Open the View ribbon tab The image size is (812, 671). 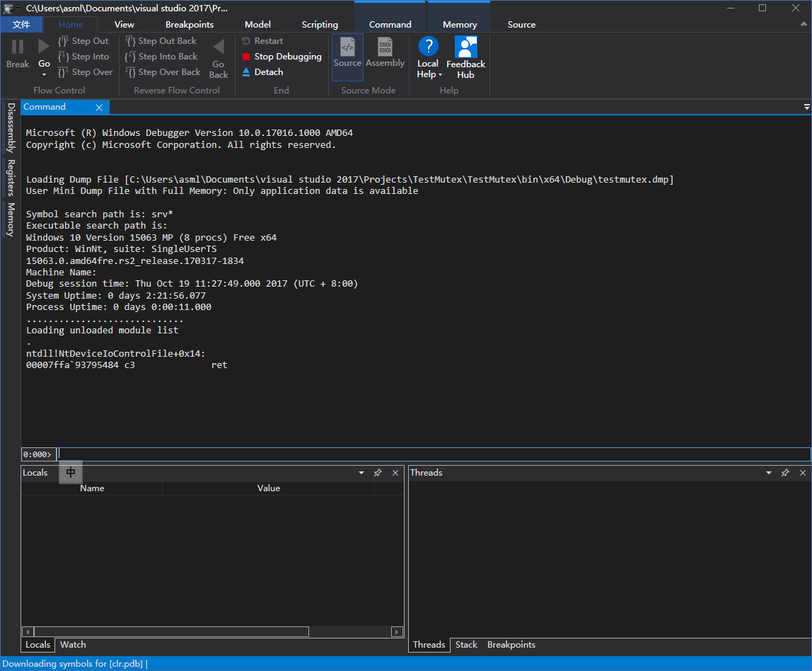[124, 24]
